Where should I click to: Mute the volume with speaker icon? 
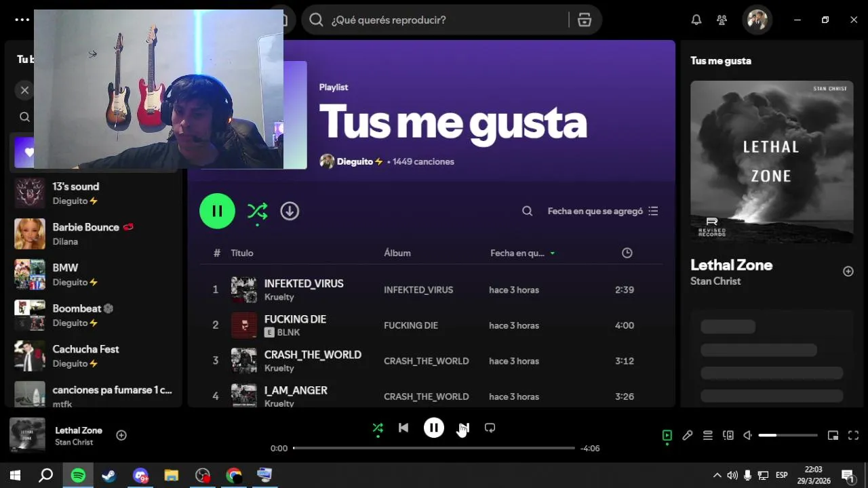pyautogui.click(x=747, y=435)
